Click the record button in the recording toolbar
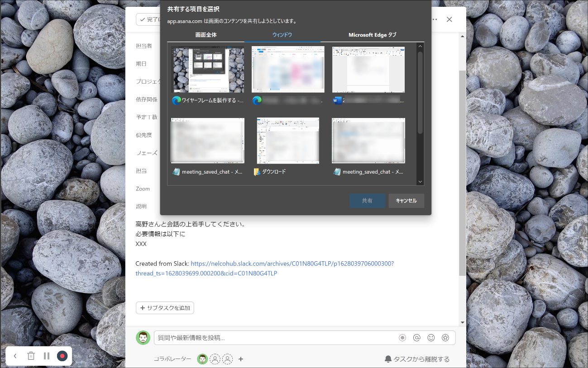Viewport: 588px width, 368px height. (62, 356)
